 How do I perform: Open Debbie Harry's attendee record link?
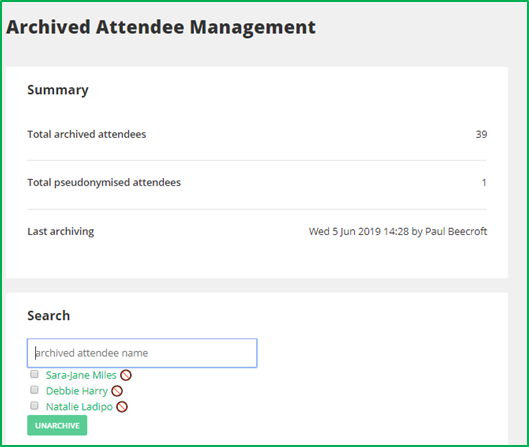point(77,391)
